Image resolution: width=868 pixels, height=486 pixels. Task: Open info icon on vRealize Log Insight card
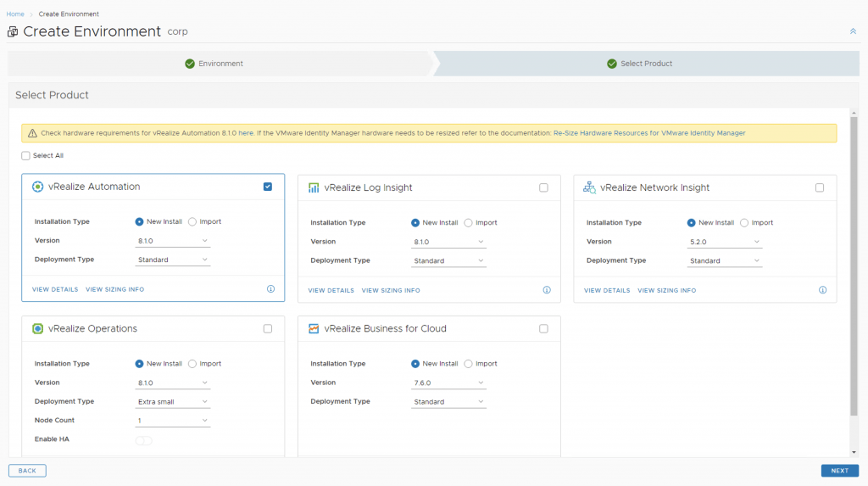point(547,290)
